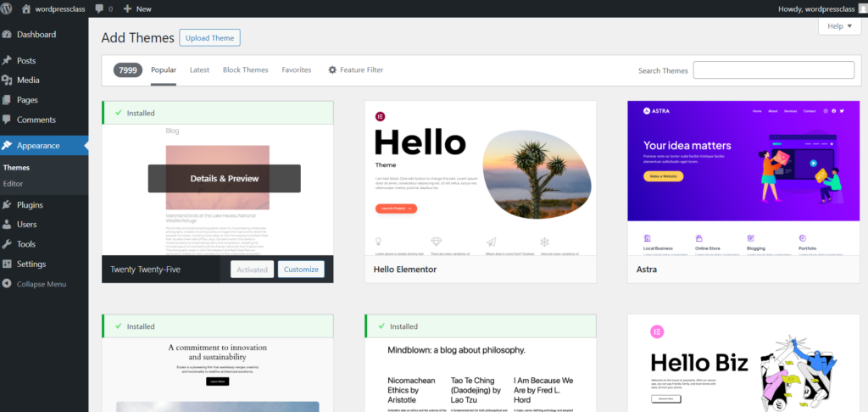Click the Astra logo in theme preview
The image size is (868, 412).
click(x=656, y=111)
